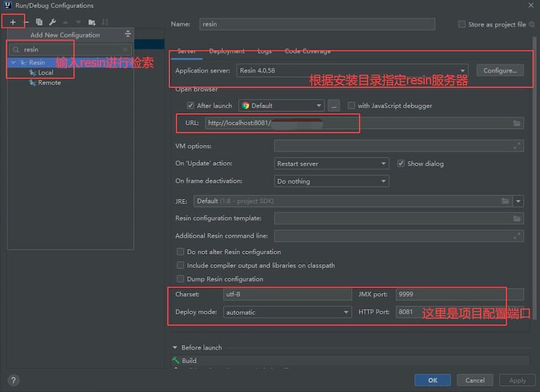Click the Configure... button
Image resolution: width=540 pixels, height=392 pixels.
[x=500, y=70]
